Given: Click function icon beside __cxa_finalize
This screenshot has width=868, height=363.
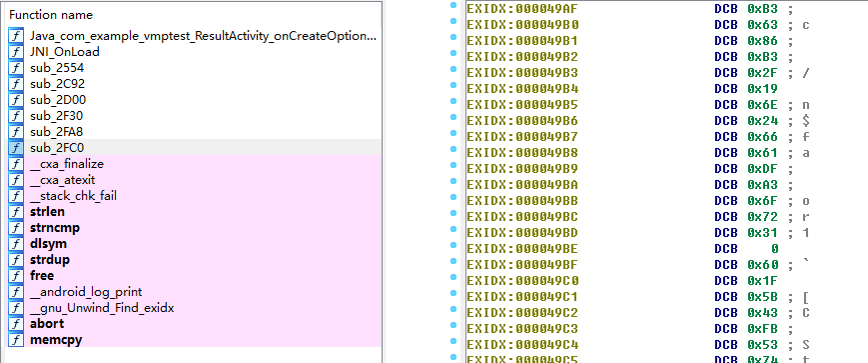Looking at the screenshot, I should coord(17,164).
